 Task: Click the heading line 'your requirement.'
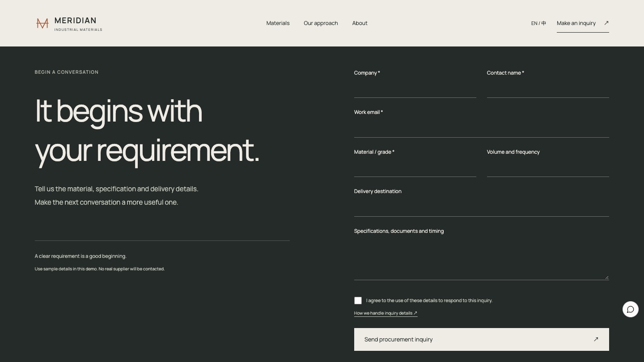pos(147,150)
